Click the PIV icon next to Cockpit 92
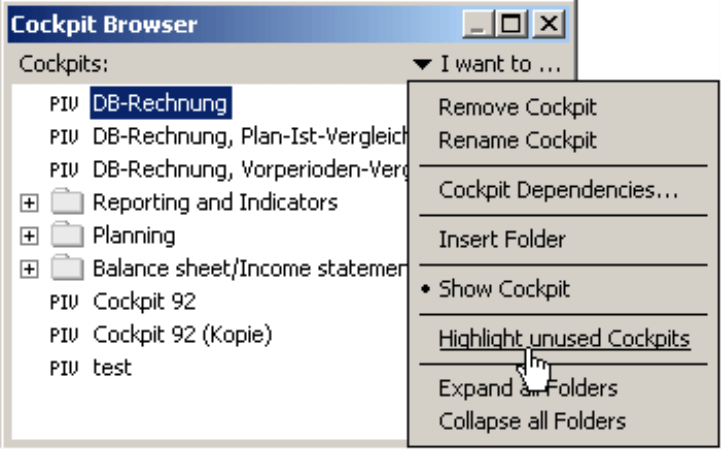Screen dimensions: 721x449 pos(64,302)
